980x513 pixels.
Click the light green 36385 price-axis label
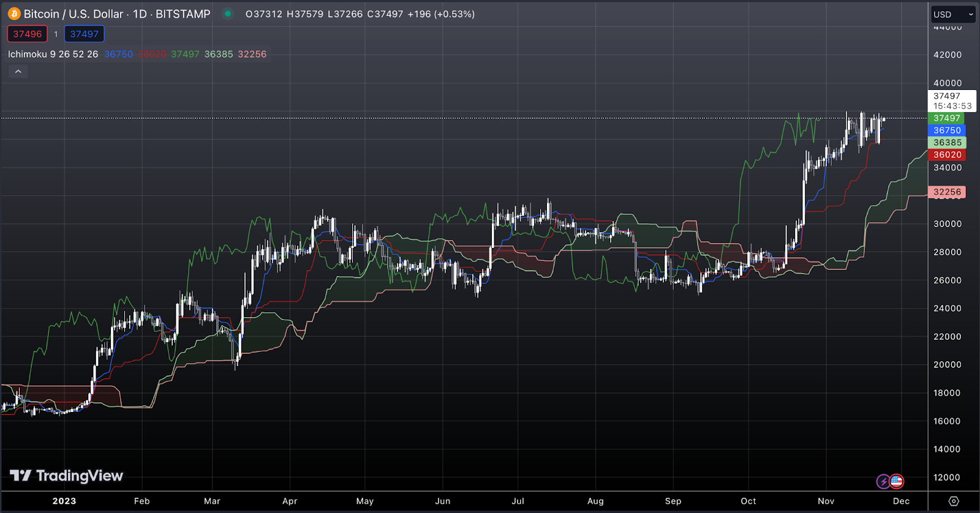pos(947,143)
